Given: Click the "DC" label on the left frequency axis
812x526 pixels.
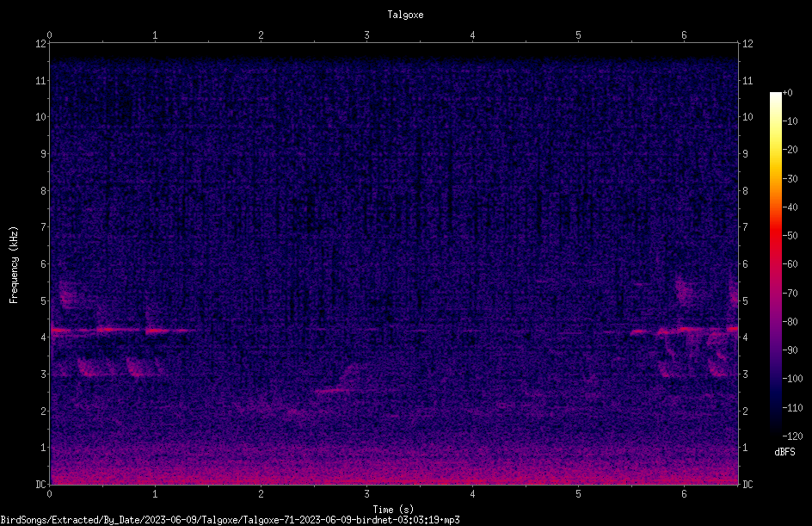Looking at the screenshot, I should tap(41, 485).
